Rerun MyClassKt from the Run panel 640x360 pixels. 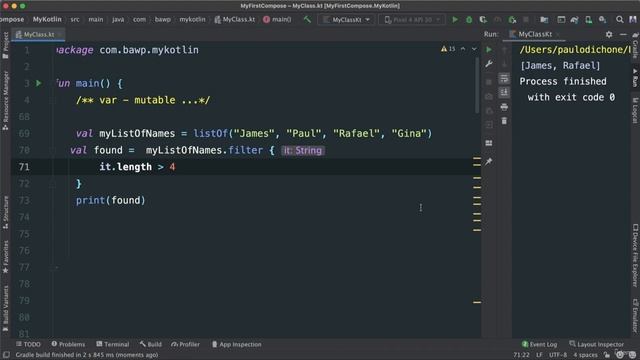(489, 49)
